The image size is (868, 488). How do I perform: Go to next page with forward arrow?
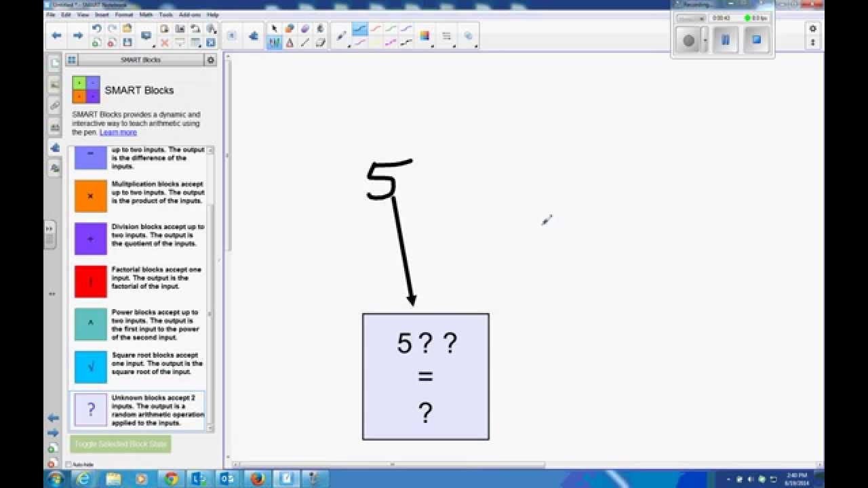pos(78,35)
